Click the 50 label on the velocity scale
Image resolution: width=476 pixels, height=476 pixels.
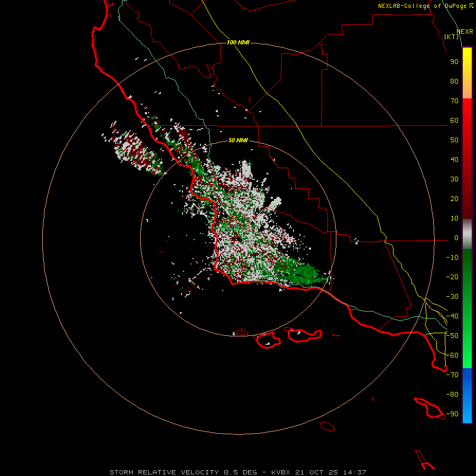coord(454,140)
